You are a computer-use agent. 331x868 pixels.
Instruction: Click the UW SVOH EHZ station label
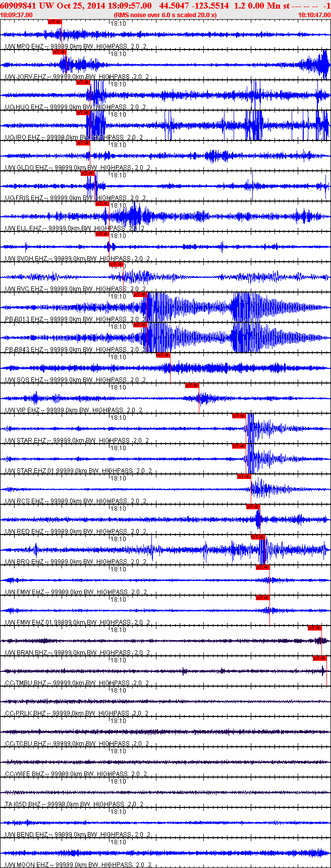26,259
